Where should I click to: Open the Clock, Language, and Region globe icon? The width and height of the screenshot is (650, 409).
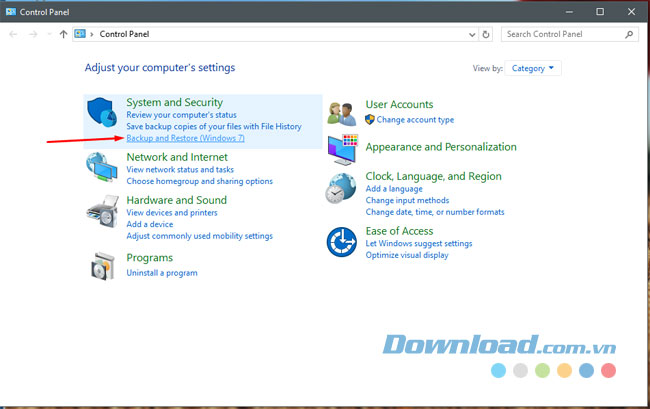point(340,189)
